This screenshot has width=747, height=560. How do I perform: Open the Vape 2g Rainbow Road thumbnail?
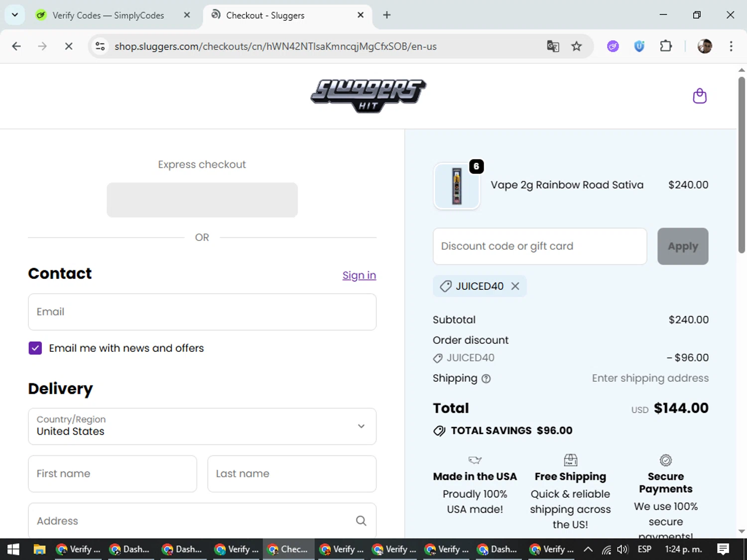pos(457,186)
